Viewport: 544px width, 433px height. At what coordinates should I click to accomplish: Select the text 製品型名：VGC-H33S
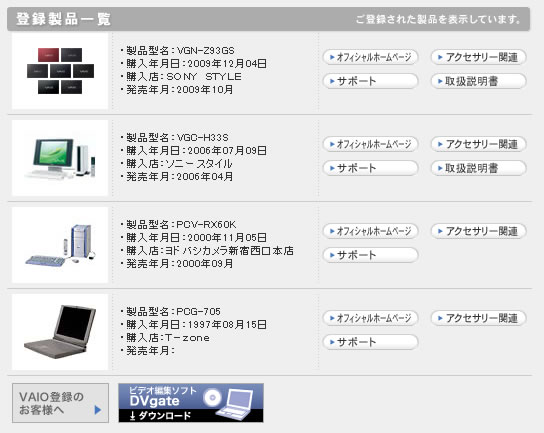coord(177,138)
